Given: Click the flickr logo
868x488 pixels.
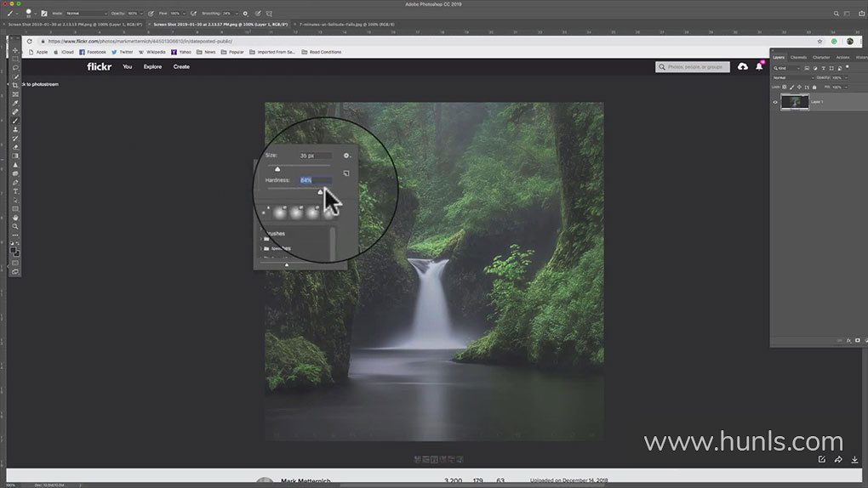Looking at the screenshot, I should point(99,66).
